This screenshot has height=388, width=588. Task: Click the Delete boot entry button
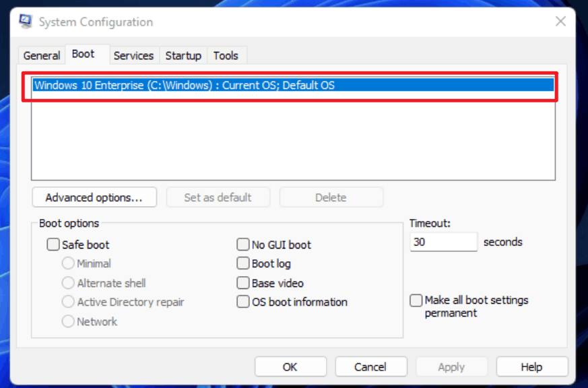click(331, 197)
